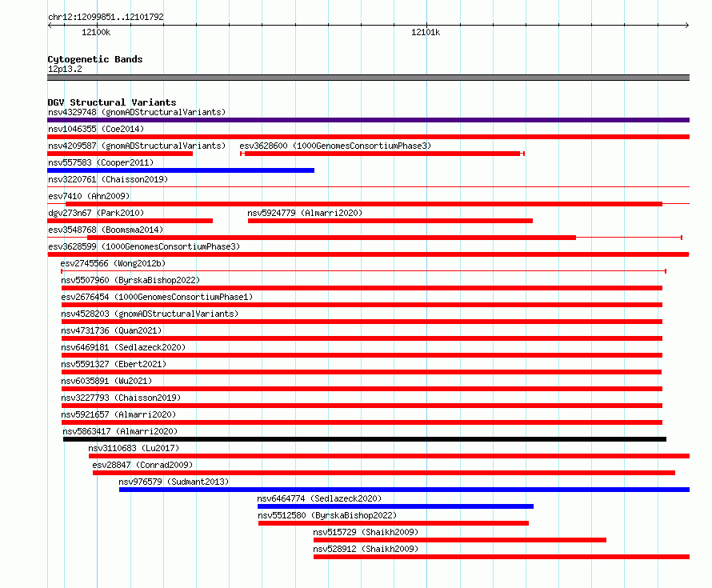Open nsv5863417 (Almarri2020) label

120,431
